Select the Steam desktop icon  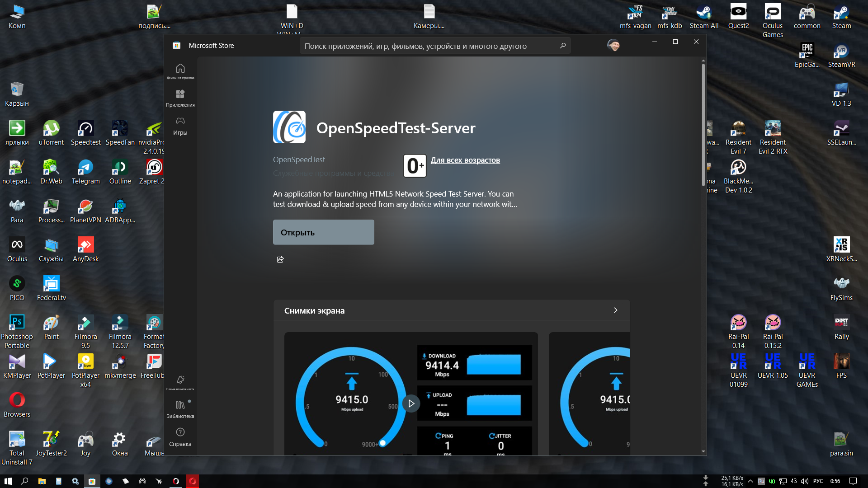(841, 17)
